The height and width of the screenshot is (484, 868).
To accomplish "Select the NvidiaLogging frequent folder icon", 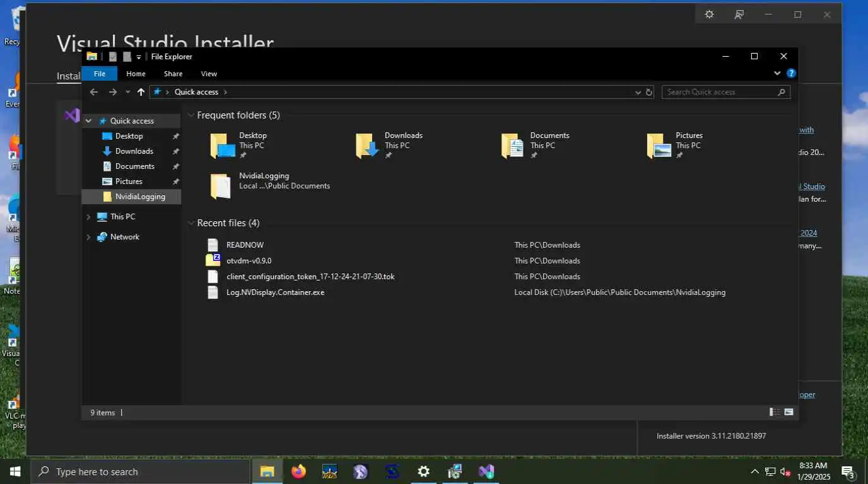I will 221,186.
